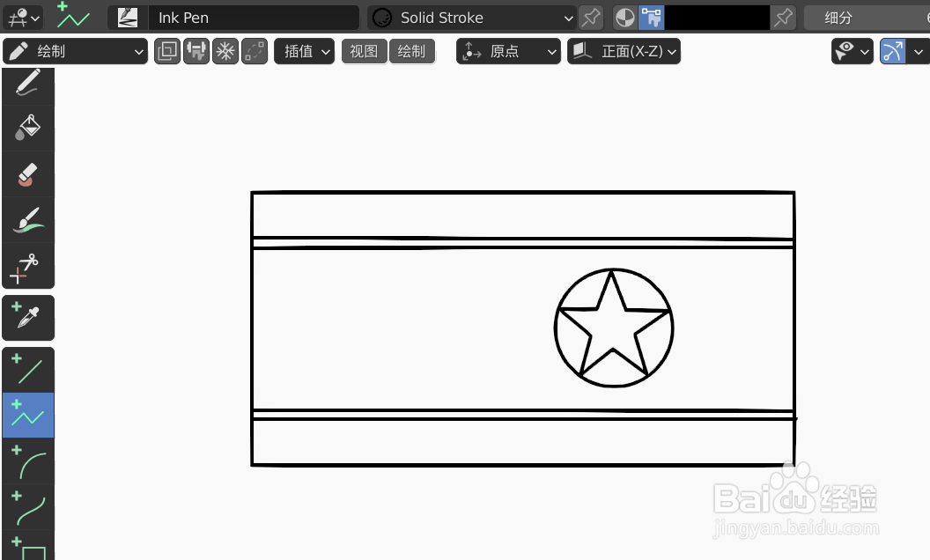Pin the Solid Stroke material
This screenshot has height=560, width=930.
[x=591, y=18]
